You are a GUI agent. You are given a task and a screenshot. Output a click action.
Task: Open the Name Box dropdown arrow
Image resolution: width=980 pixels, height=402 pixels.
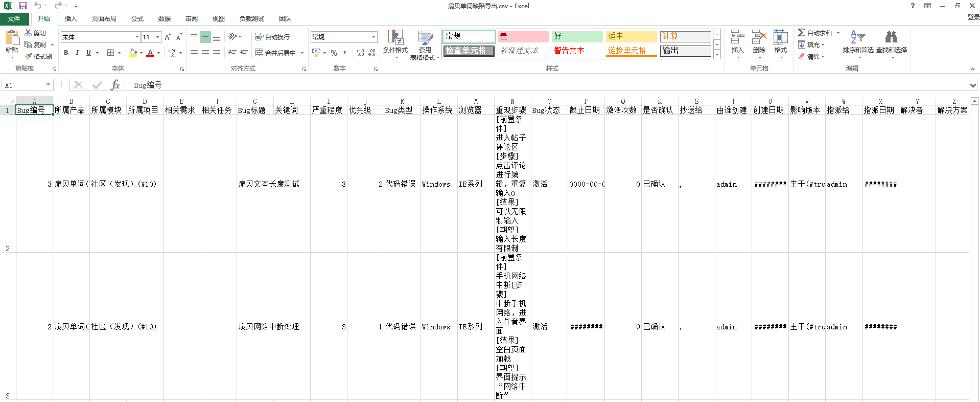click(x=49, y=85)
